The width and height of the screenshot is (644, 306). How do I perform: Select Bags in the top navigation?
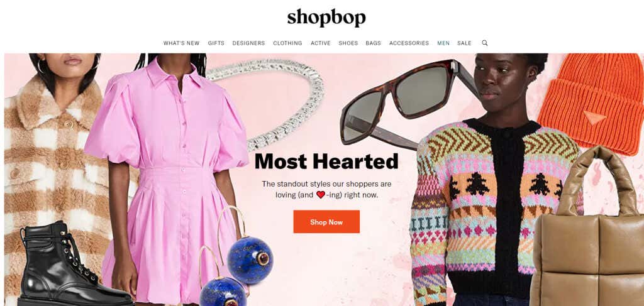pyautogui.click(x=373, y=43)
